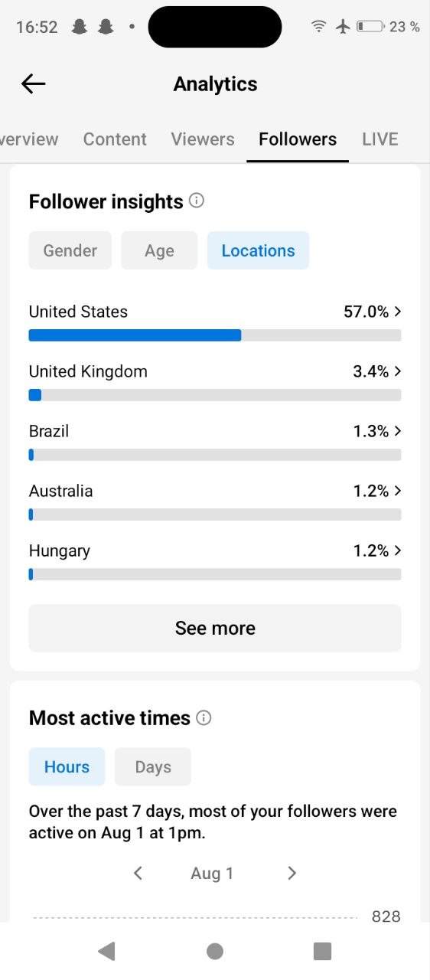
Task: Select the Age filter chip
Action: 159,250
